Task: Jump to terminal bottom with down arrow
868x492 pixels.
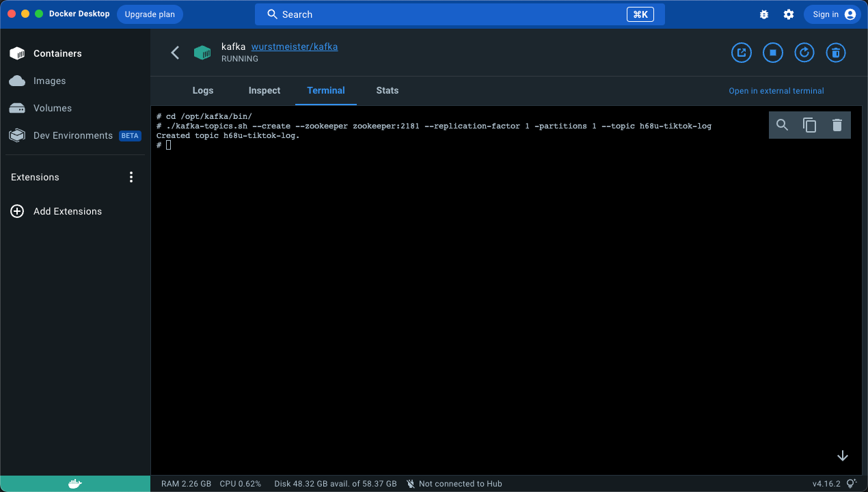Action: click(843, 456)
